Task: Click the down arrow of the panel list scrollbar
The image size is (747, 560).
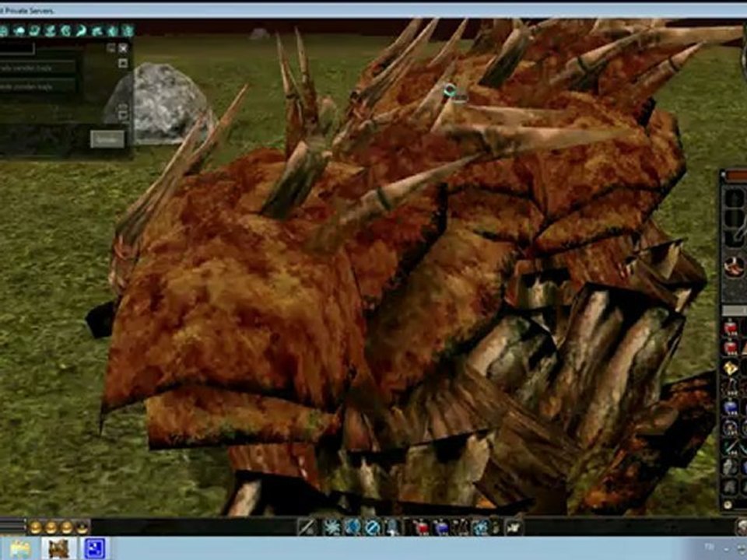Action: tap(123, 114)
